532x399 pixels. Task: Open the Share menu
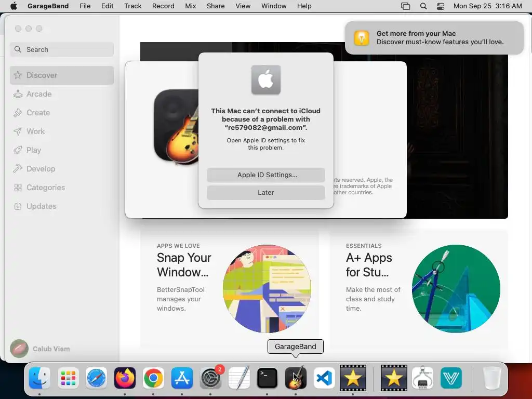tap(216, 6)
